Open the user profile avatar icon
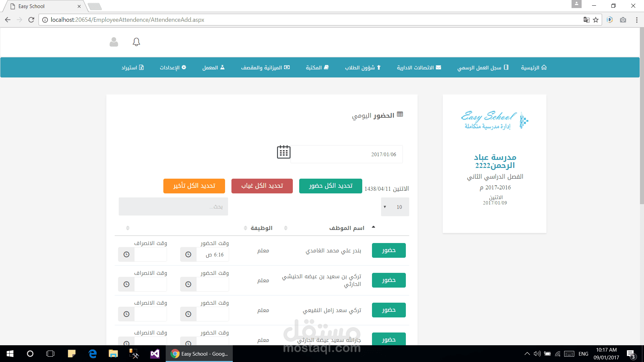The height and width of the screenshot is (362, 644). coord(114,42)
